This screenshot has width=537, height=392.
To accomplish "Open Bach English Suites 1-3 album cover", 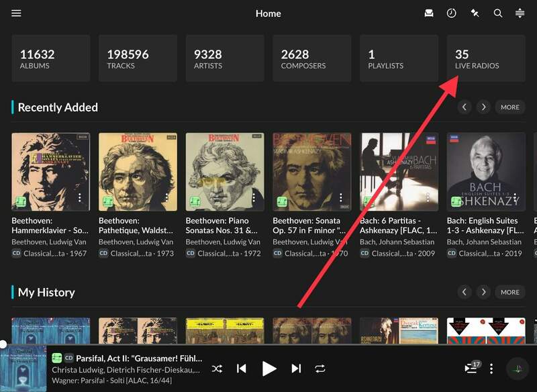I will pyautogui.click(x=486, y=172).
